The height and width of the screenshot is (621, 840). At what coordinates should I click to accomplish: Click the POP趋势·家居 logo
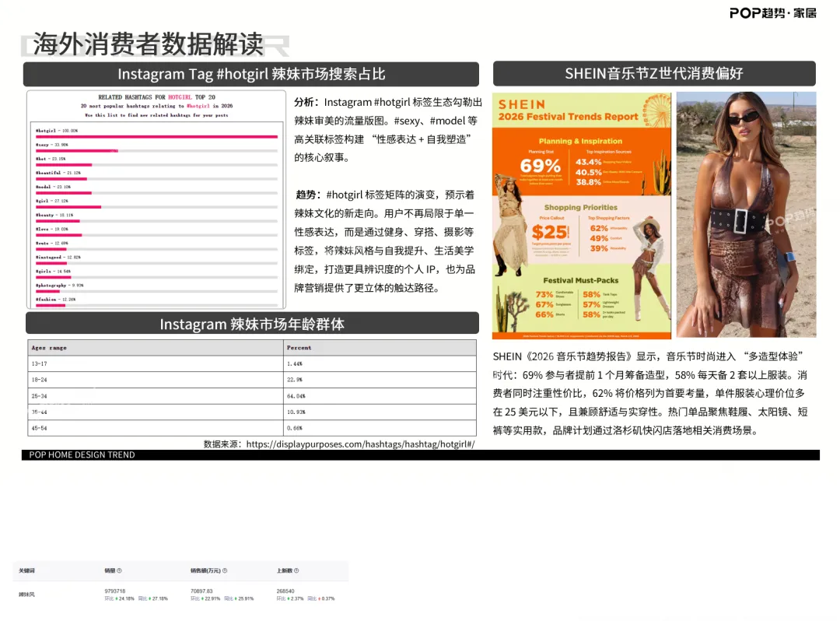tap(772, 13)
